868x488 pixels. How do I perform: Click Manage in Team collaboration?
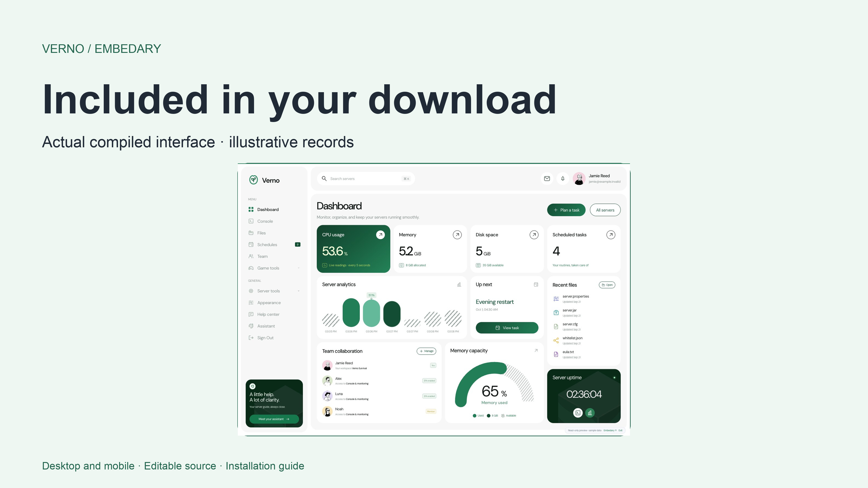pyautogui.click(x=426, y=351)
